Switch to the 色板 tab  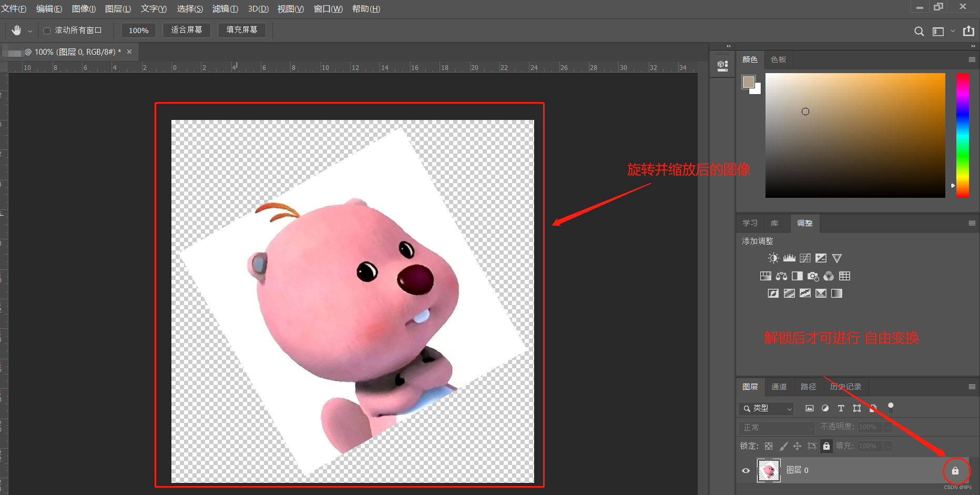click(778, 60)
